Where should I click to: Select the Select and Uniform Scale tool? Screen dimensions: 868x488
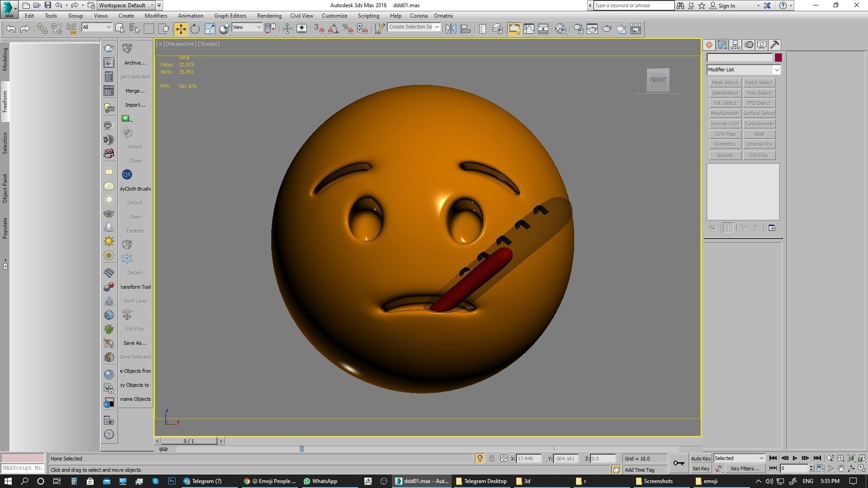pyautogui.click(x=210, y=29)
